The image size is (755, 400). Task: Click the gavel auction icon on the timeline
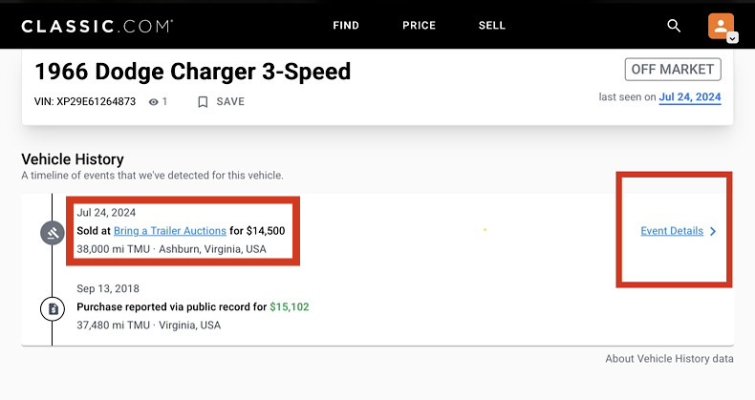(52, 233)
